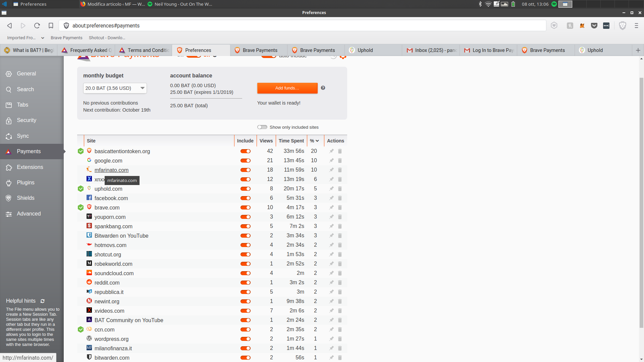Click the battery indicator in the top panel
This screenshot has width=644, height=362.
(513, 4)
